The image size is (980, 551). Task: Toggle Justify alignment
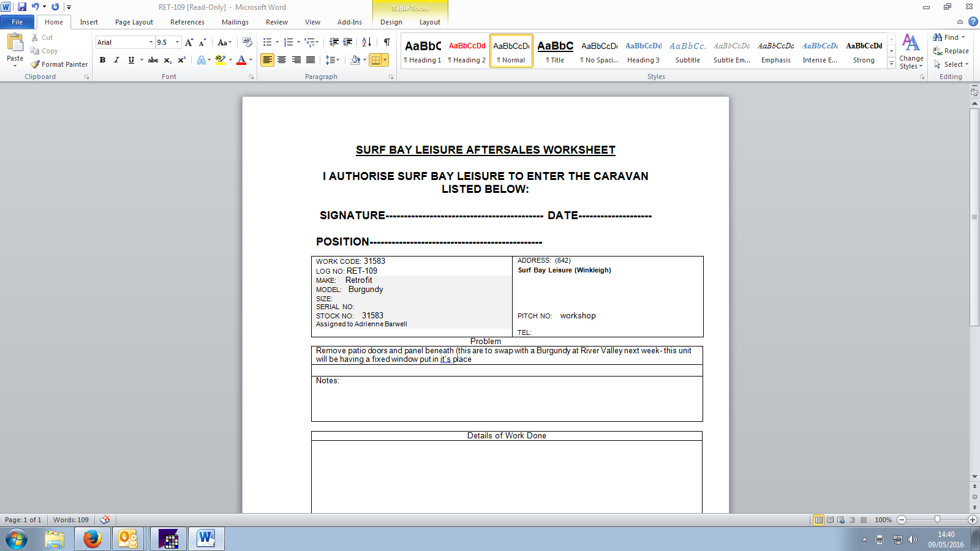[311, 60]
